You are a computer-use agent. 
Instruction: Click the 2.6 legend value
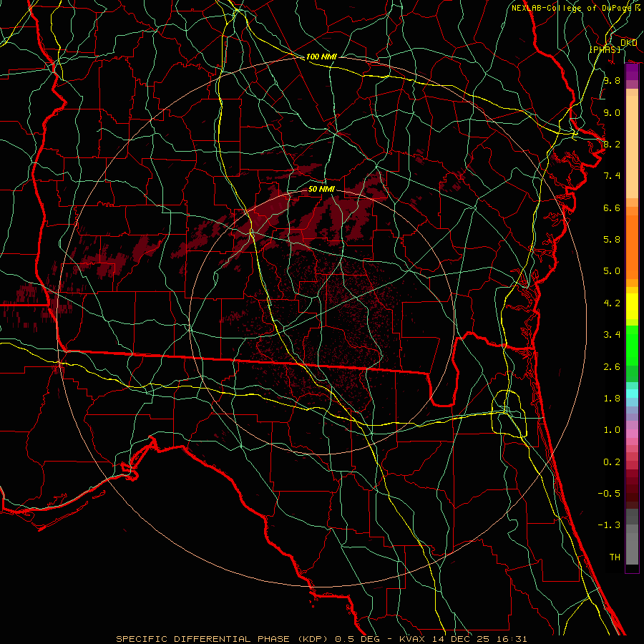tap(612, 367)
